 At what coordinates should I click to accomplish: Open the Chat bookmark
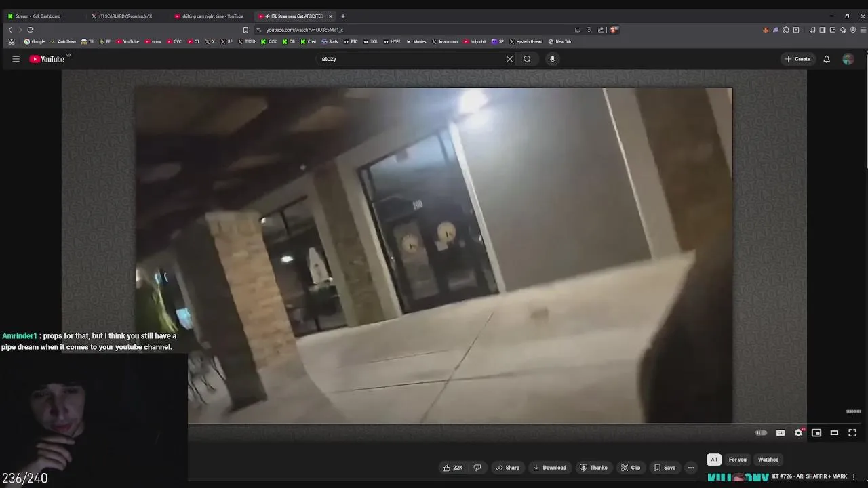(309, 41)
